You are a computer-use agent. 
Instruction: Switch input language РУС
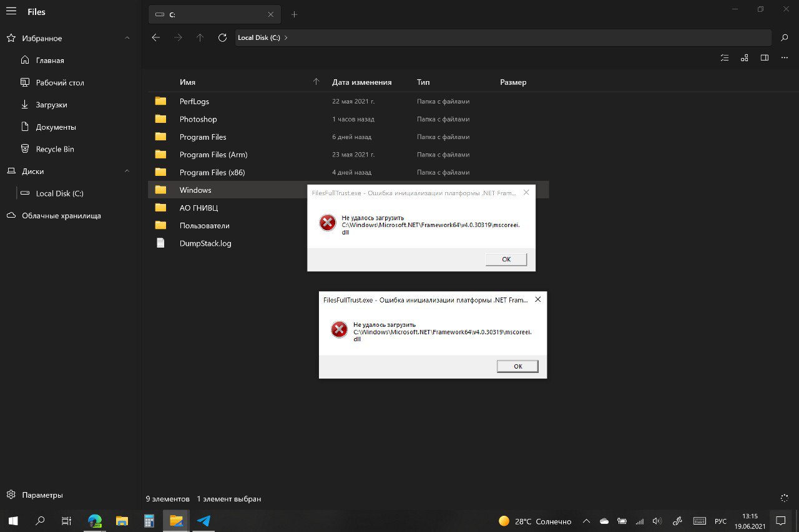(720, 521)
